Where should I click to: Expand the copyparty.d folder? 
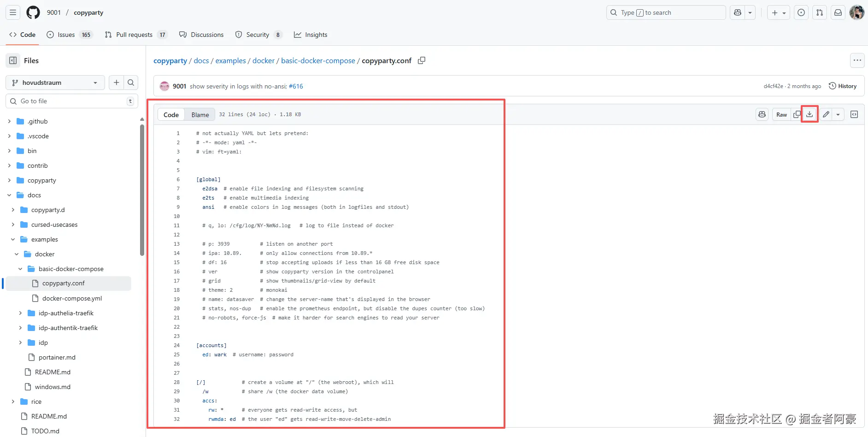[x=13, y=210]
